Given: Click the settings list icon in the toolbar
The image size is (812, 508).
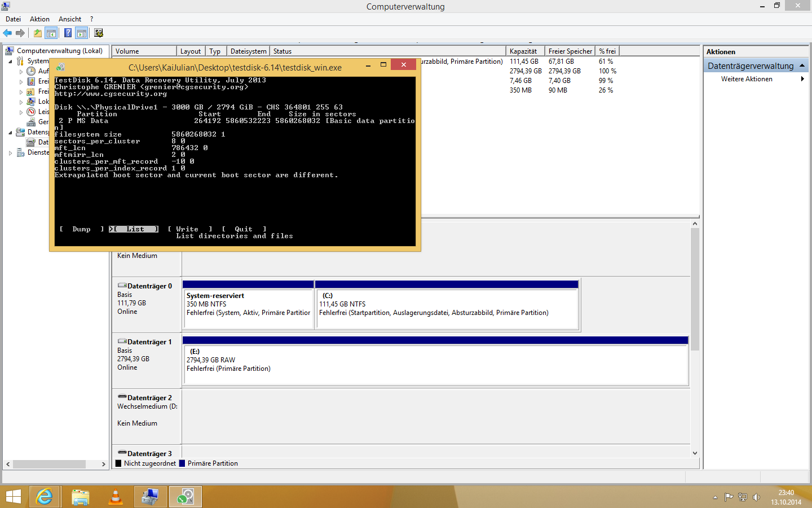Looking at the screenshot, I should [x=99, y=33].
